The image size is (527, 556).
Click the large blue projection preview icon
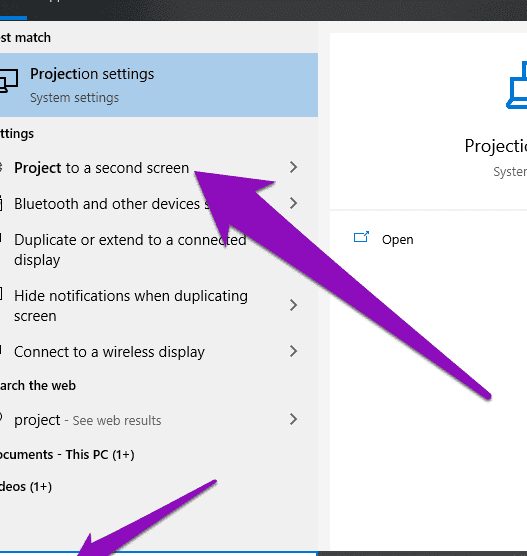516,85
